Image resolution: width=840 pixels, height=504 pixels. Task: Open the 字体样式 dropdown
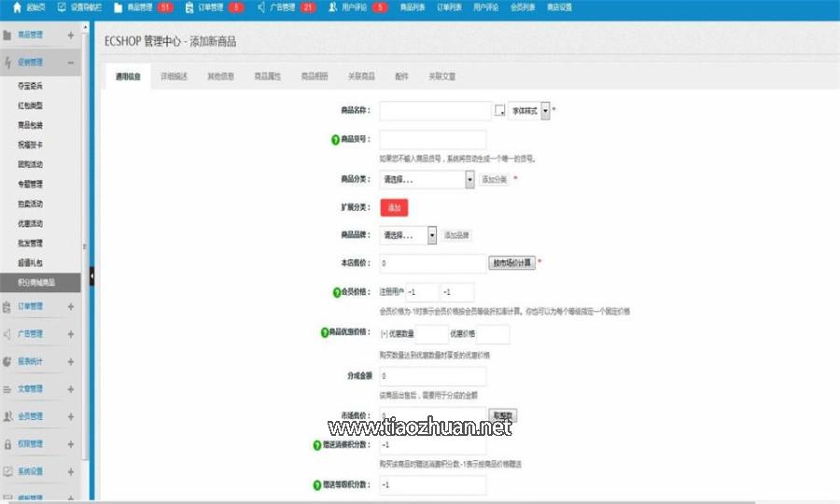pyautogui.click(x=545, y=110)
